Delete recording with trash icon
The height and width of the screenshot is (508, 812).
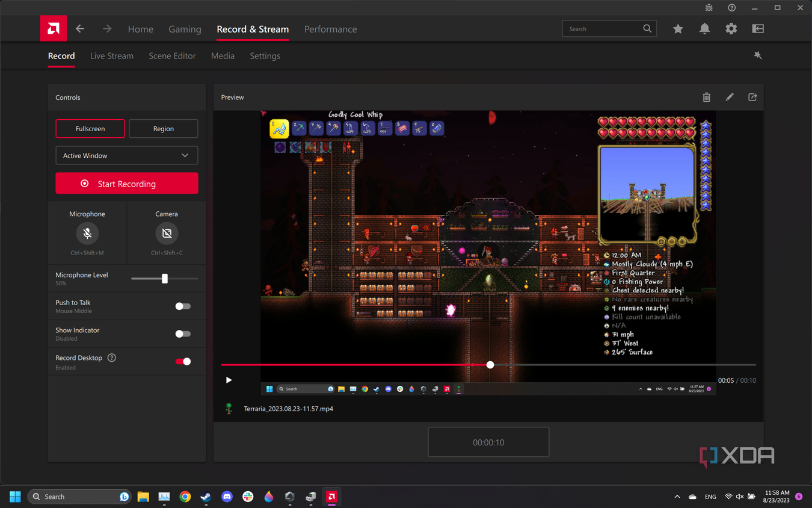(x=707, y=98)
